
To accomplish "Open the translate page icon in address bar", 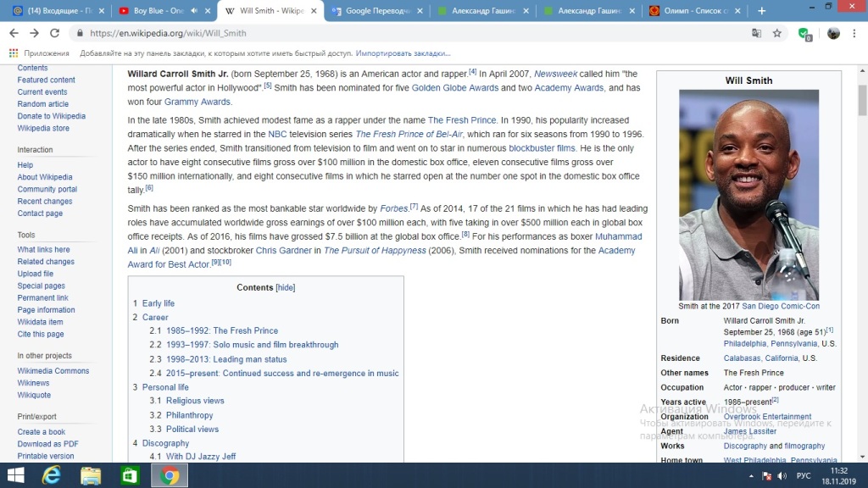I will pos(756,33).
